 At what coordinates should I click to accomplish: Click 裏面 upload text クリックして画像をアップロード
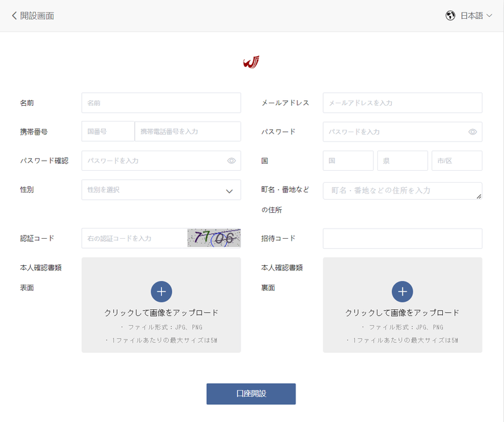point(403,313)
